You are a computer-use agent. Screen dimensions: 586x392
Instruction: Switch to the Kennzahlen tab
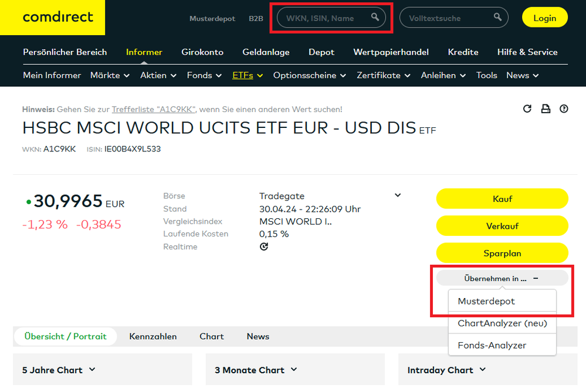pyautogui.click(x=153, y=336)
